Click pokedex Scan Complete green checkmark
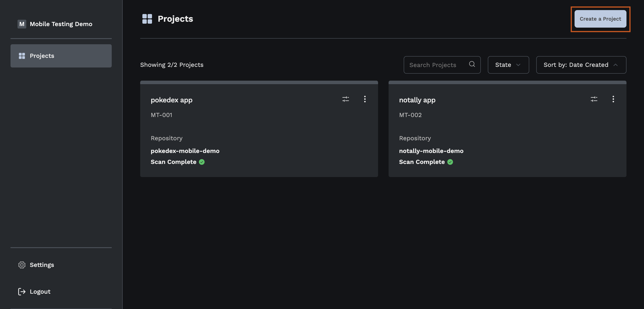 [202, 162]
